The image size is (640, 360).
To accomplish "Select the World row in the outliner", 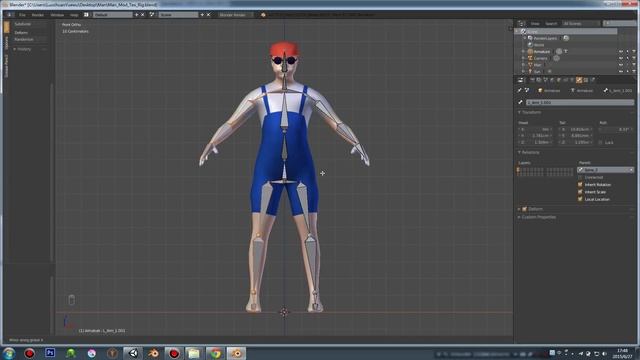I will click(x=540, y=45).
